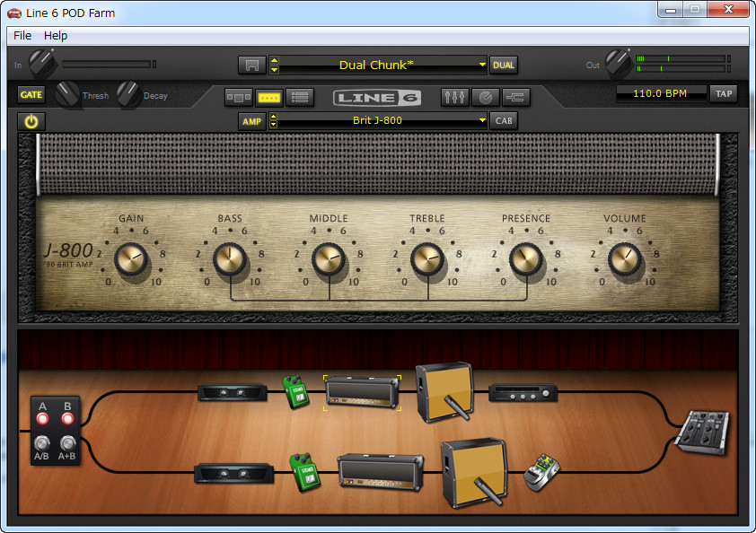The image size is (756, 533).
Task: Select the highlighted amp head in top chain
Action: (x=362, y=392)
